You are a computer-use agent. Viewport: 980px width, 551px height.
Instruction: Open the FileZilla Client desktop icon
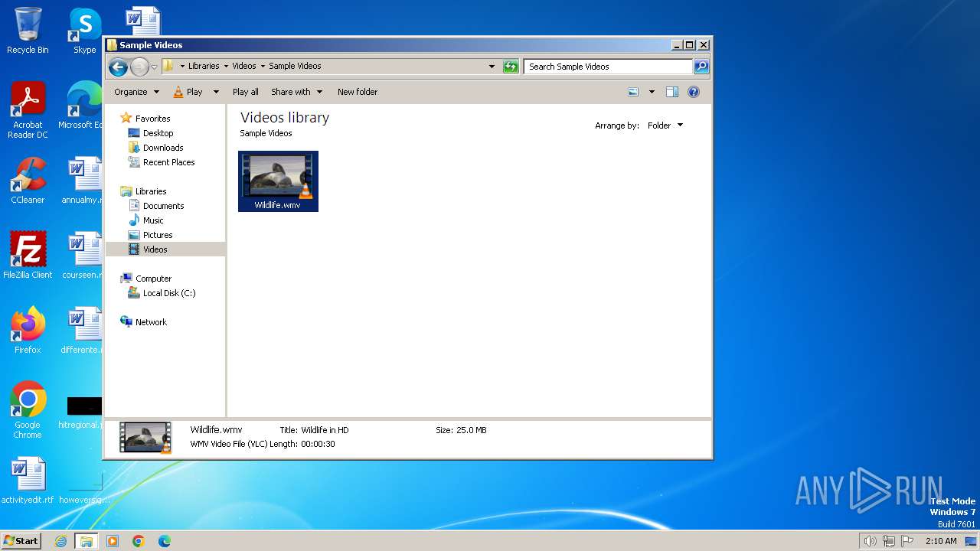click(28, 256)
